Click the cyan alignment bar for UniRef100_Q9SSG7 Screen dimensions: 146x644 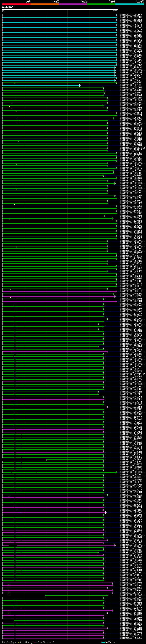(60, 15)
